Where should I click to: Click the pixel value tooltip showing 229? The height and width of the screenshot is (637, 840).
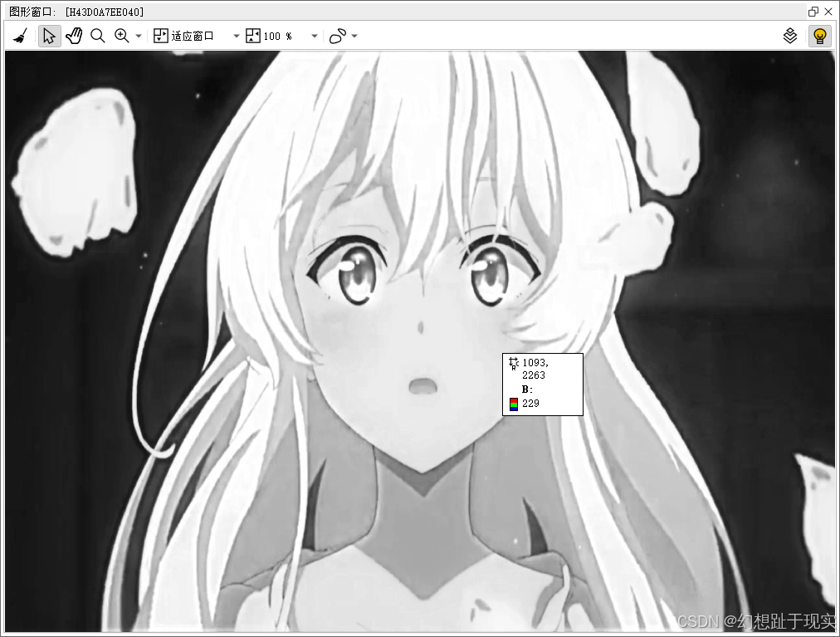pyautogui.click(x=542, y=384)
